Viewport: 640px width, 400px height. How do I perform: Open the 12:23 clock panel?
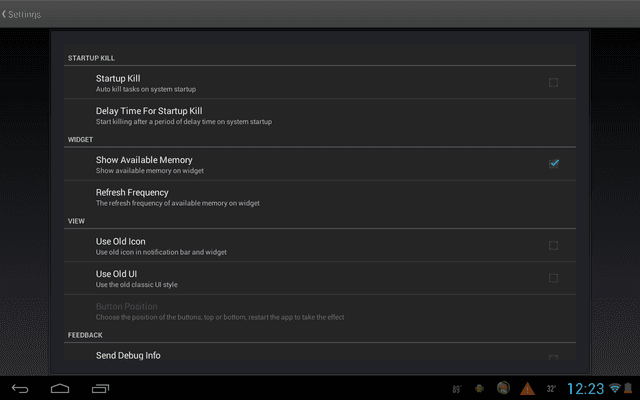(x=585, y=389)
